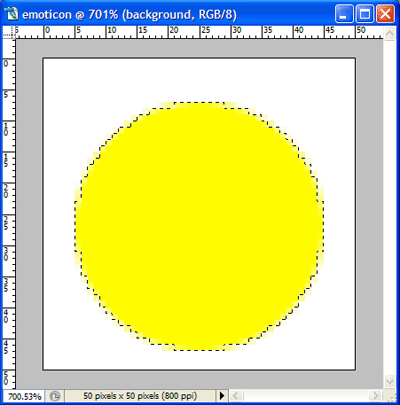
Task: Click the vertical ruler on the left edge
Action: (x=9, y=214)
